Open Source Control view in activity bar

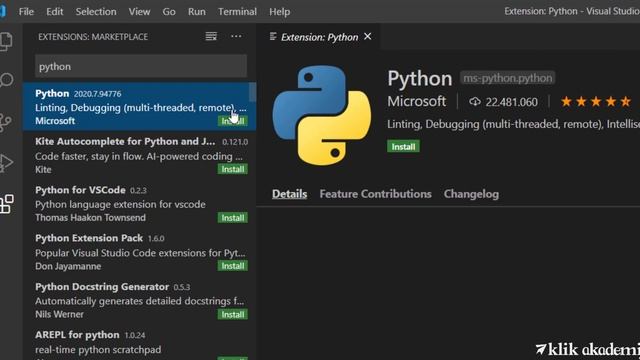click(x=5, y=122)
